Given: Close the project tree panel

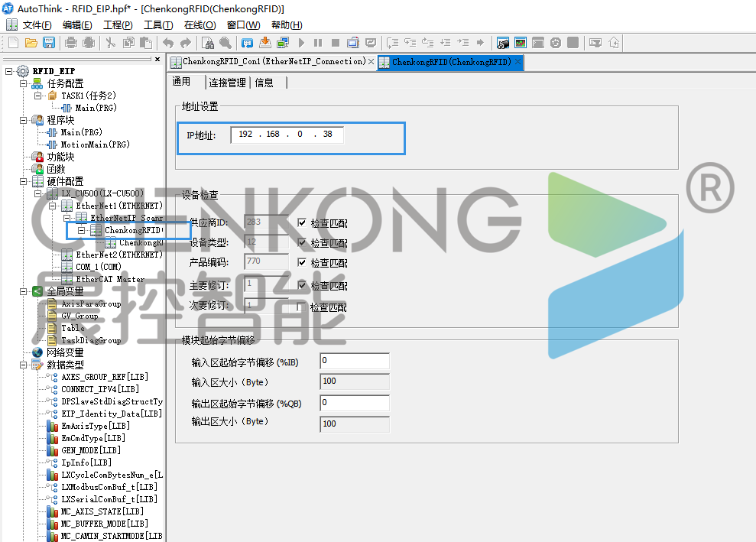Looking at the screenshot, I should pyautogui.click(x=157, y=60).
